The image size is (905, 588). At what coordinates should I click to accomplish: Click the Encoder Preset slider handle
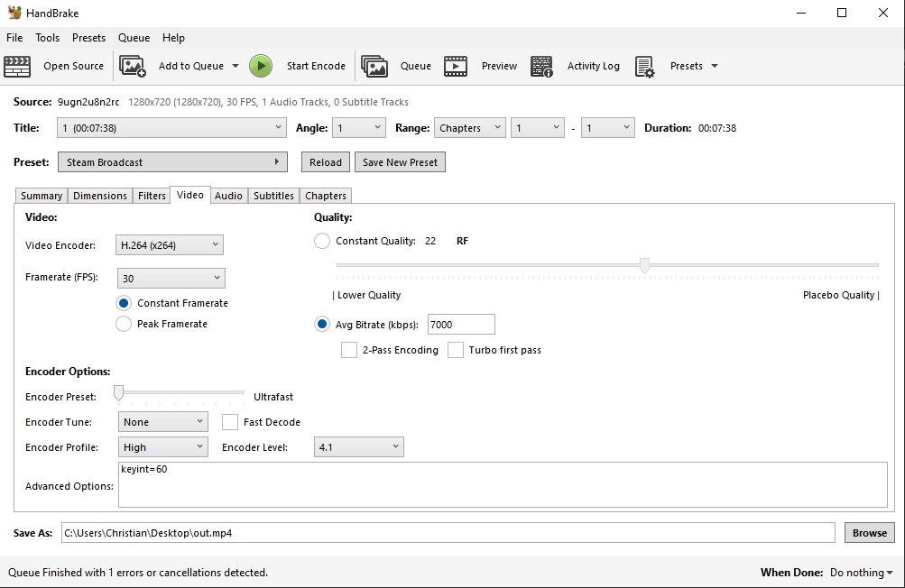(x=118, y=393)
